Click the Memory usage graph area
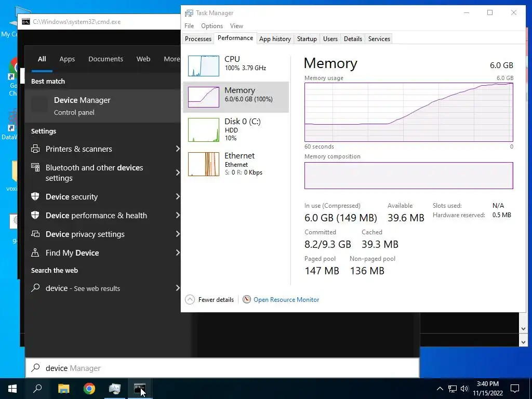Screen dimensions: 532x399 408,112
